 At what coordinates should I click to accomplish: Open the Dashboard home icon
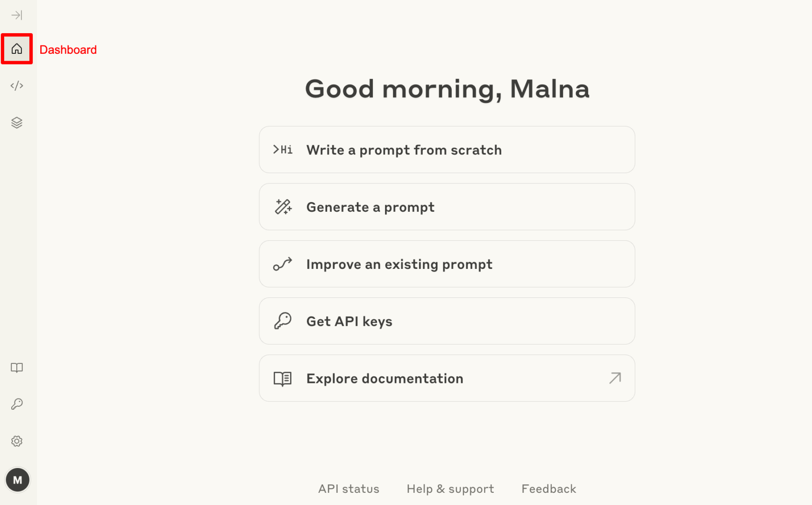coord(17,49)
